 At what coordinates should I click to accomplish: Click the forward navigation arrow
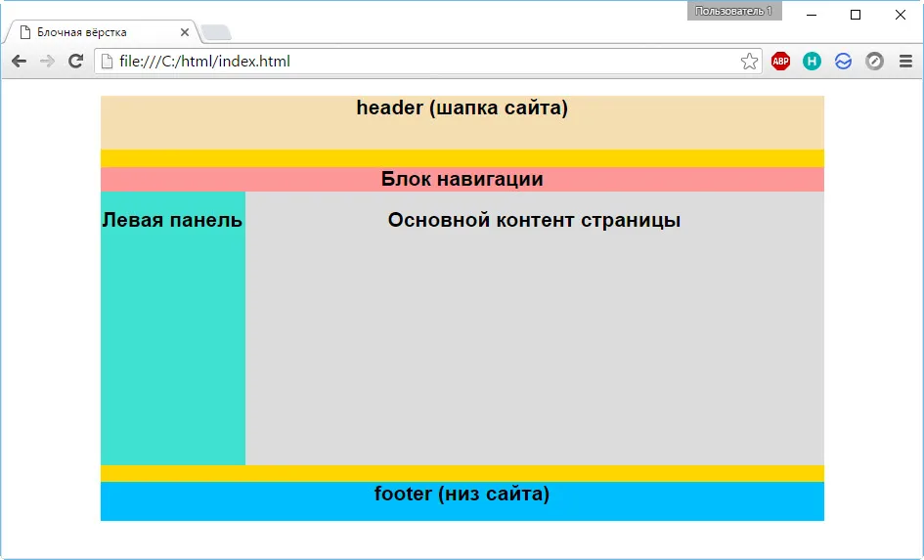(x=47, y=62)
